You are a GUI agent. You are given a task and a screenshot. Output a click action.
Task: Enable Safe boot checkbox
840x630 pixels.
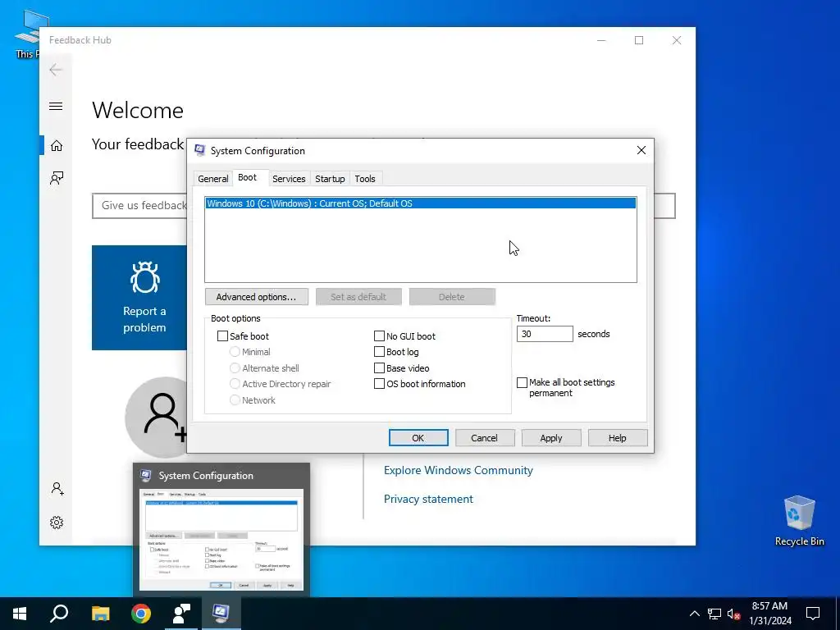[222, 336]
